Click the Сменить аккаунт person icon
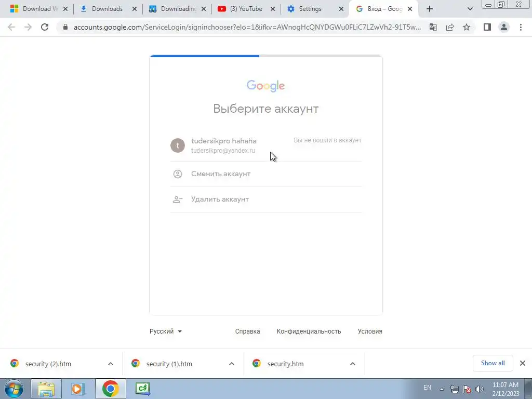The image size is (532, 399). coord(178,174)
